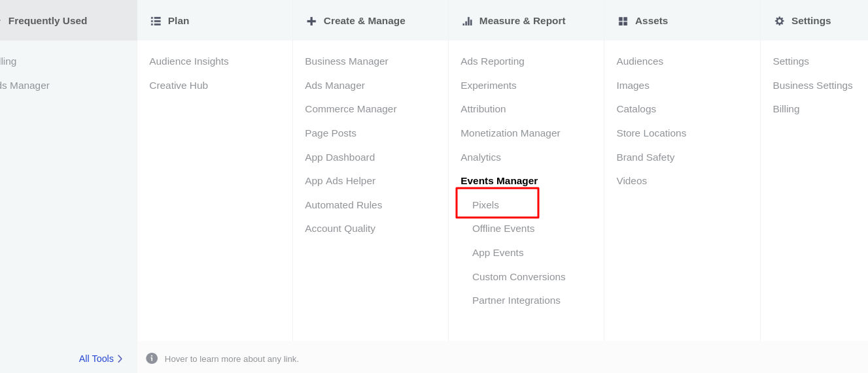Go to Custom Conversions
Viewport: 868px width, 373px height.
pyautogui.click(x=519, y=277)
